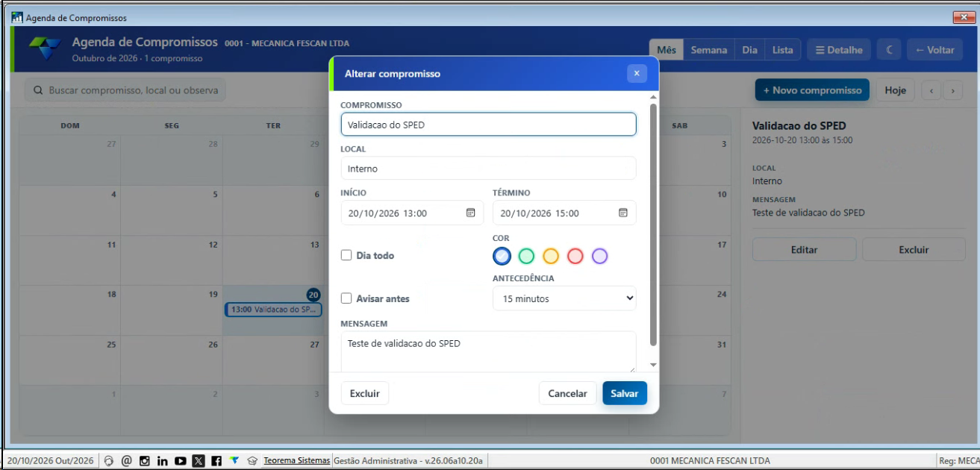The image size is (980, 470).
Task: Pick the red color swatch
Action: point(575,256)
